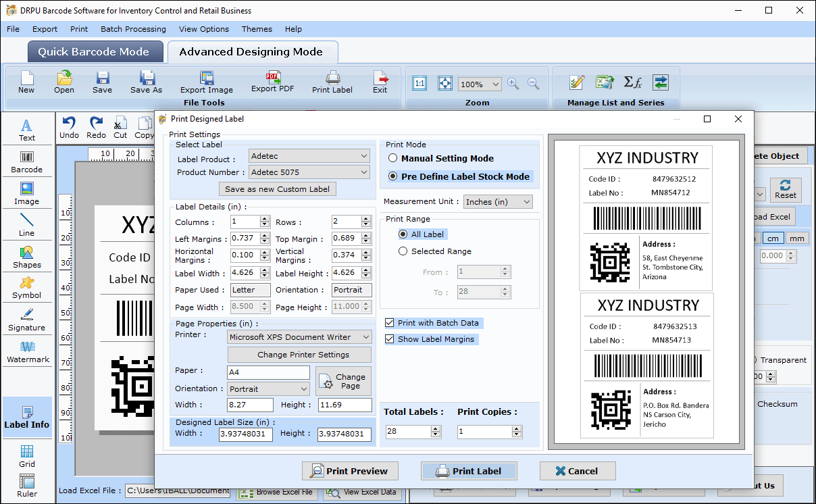816x504 pixels.
Task: Click the Paper A4 input field
Action: coord(268,372)
